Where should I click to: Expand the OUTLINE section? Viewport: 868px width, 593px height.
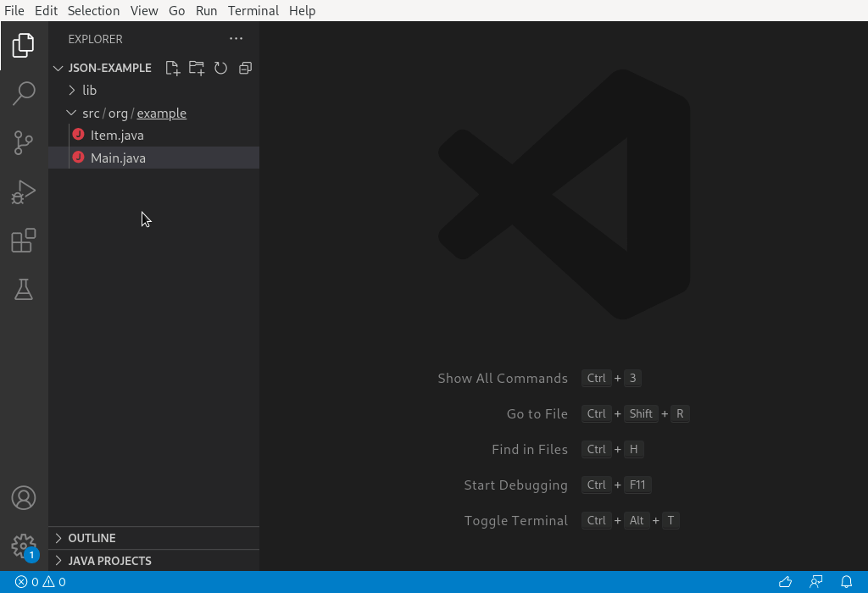pos(58,538)
